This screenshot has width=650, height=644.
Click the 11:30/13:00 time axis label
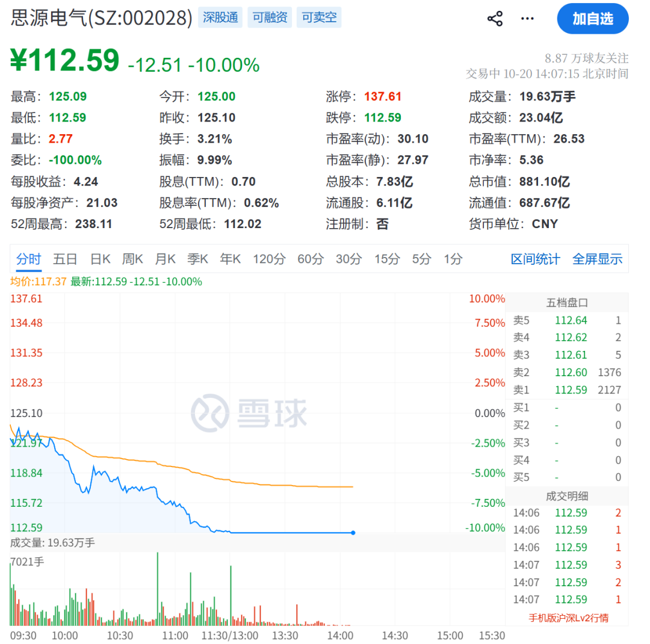coord(230,636)
